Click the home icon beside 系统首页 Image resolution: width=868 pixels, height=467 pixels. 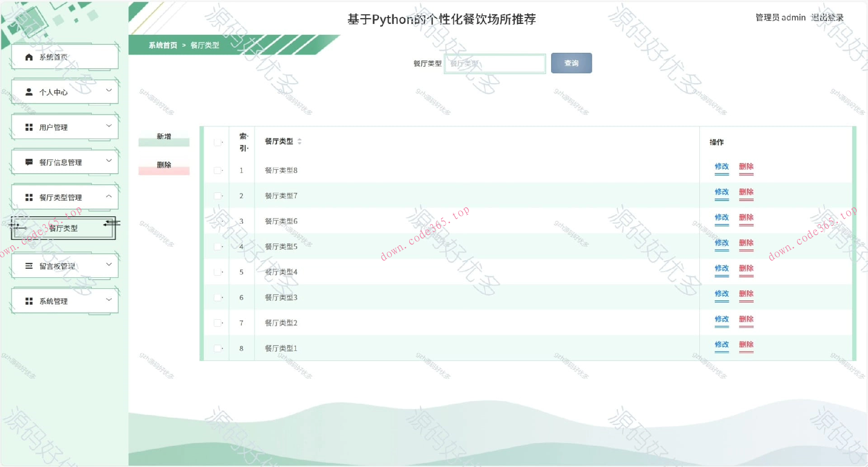29,57
